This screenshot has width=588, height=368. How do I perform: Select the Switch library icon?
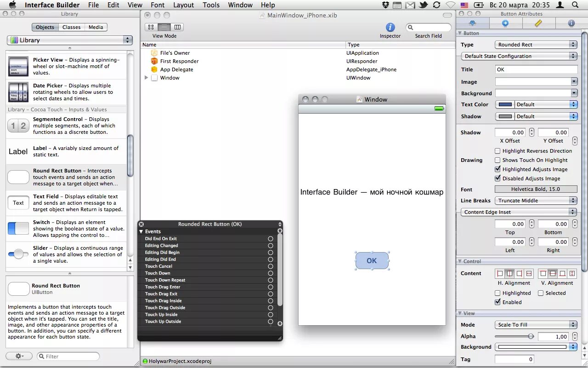pyautogui.click(x=18, y=228)
